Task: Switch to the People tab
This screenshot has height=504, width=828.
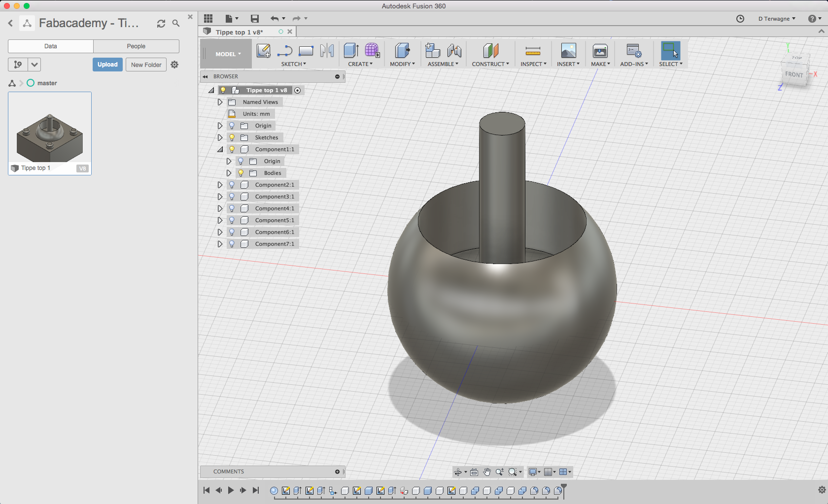Action: (136, 46)
